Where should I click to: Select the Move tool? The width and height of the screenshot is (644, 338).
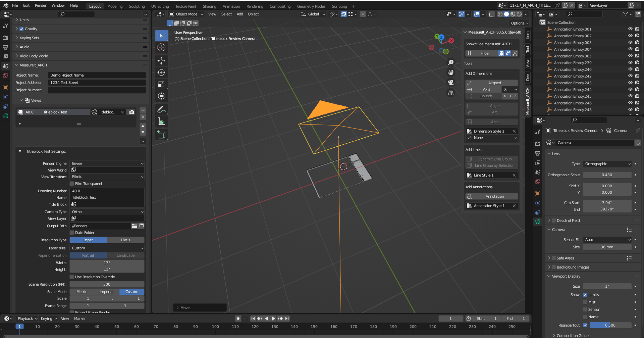[x=161, y=60]
